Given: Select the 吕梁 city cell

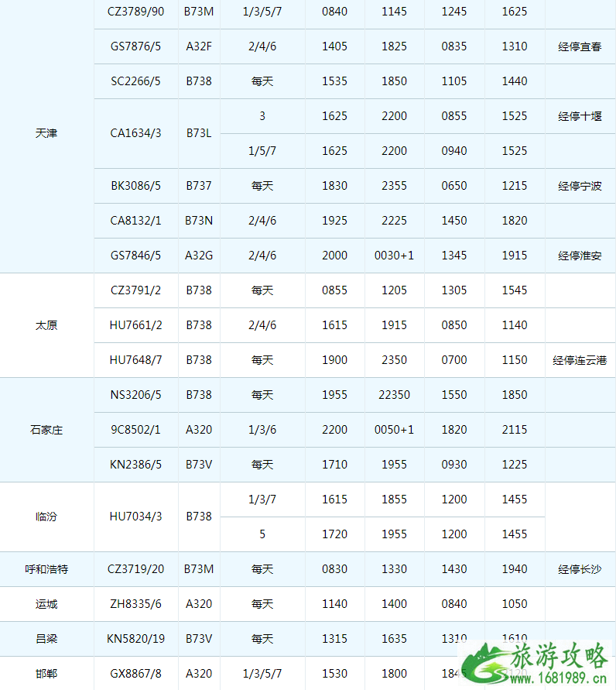Looking at the screenshot, I should point(46,639).
